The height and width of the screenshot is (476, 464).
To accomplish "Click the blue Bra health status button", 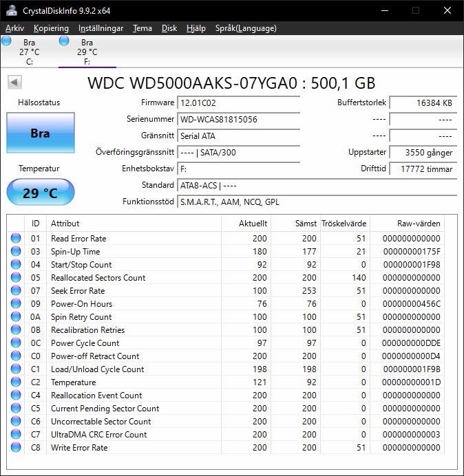I will click(41, 133).
